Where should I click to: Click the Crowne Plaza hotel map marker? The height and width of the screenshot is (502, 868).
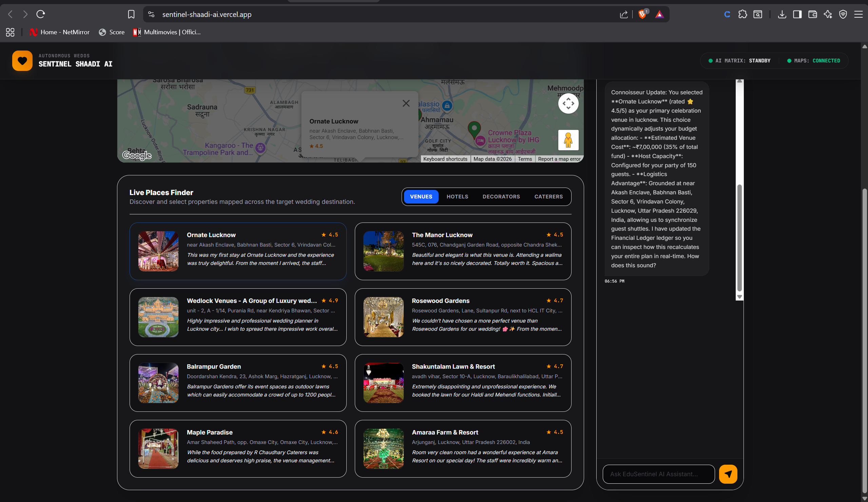[x=481, y=140]
